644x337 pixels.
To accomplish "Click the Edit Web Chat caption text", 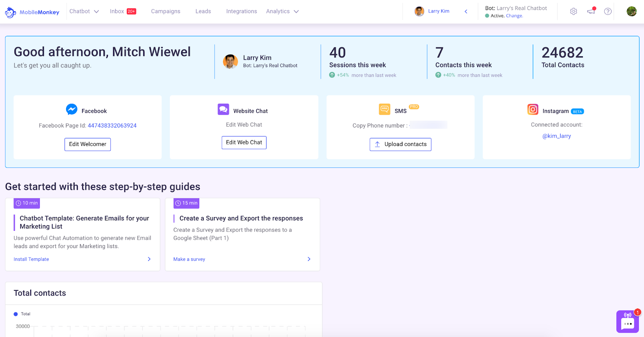I will tap(244, 125).
